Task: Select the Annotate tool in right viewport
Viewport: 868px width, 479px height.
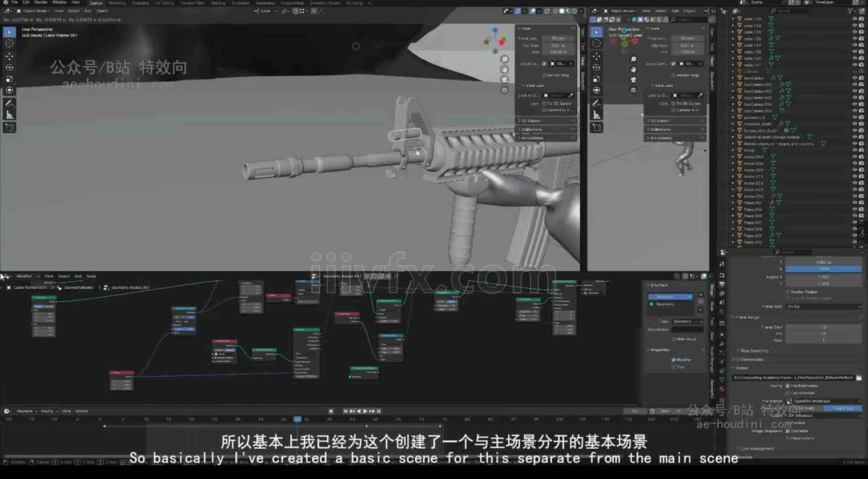Action: (x=596, y=103)
